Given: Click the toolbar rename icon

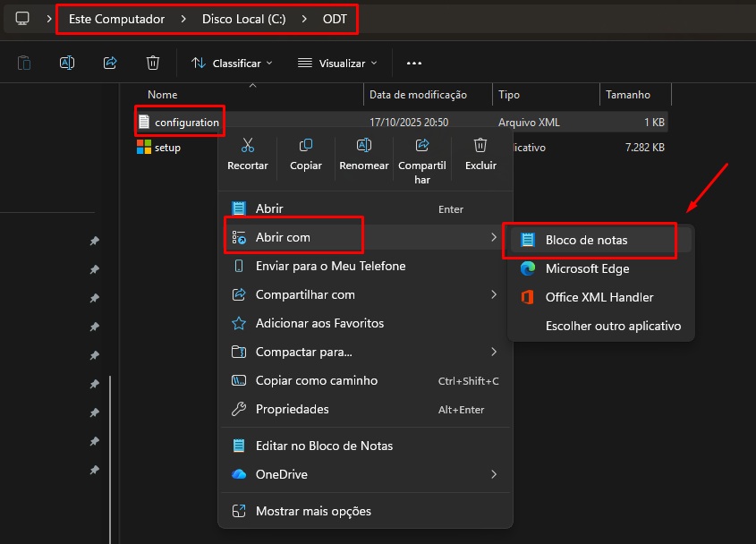Looking at the screenshot, I should 67,63.
